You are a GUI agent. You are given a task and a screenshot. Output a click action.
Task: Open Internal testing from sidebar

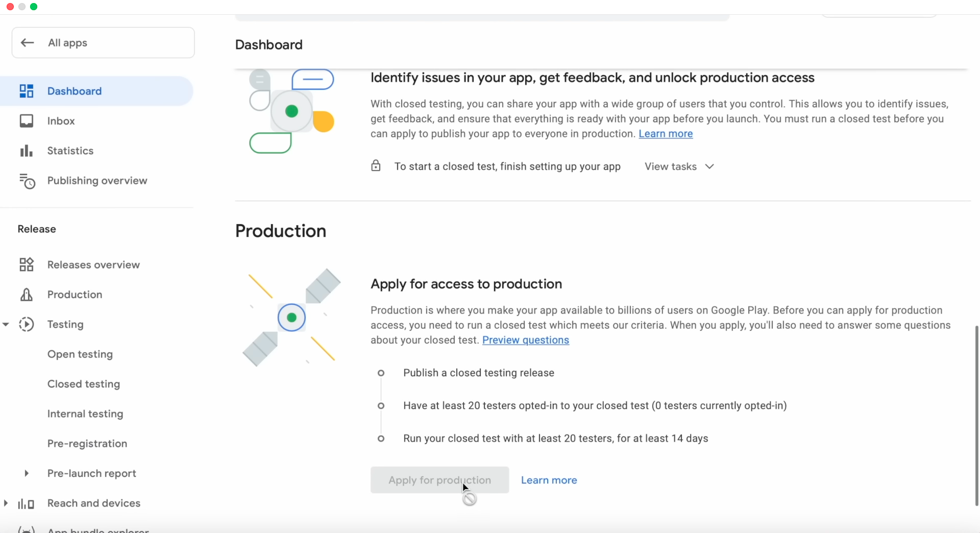[x=85, y=414]
